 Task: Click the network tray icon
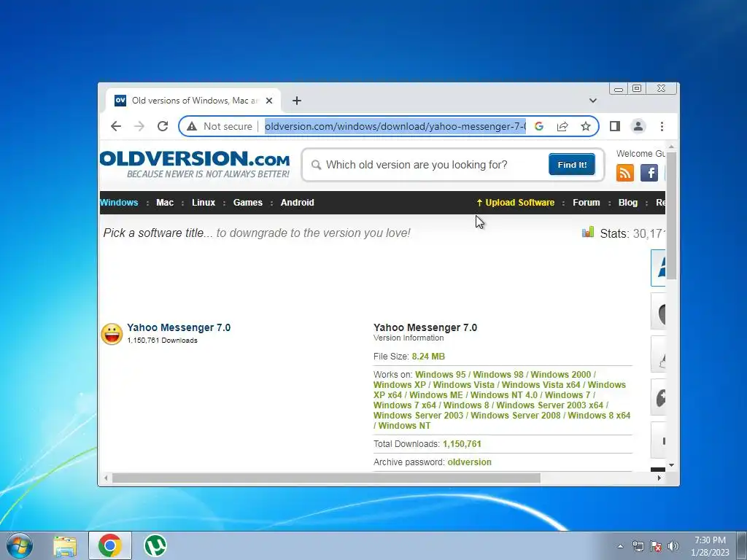coord(638,546)
